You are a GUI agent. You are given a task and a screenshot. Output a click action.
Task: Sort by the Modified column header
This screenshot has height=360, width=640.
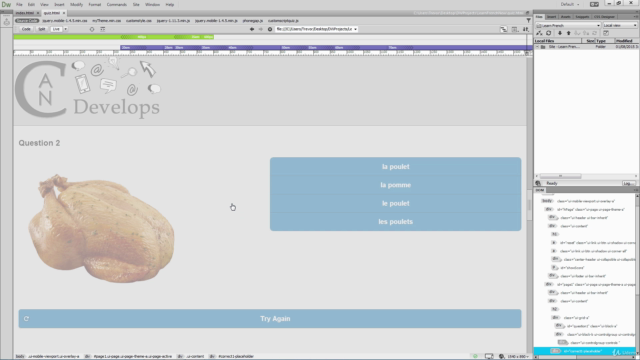pyautogui.click(x=626, y=41)
